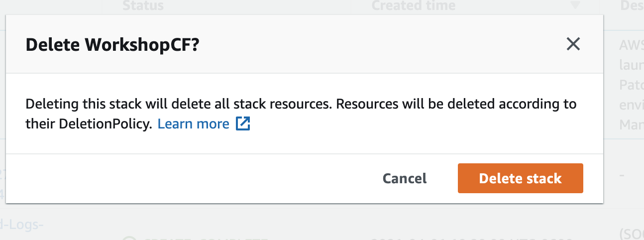Open the external link icon beside Learn more
This screenshot has width=644, height=240.
pos(242,124)
